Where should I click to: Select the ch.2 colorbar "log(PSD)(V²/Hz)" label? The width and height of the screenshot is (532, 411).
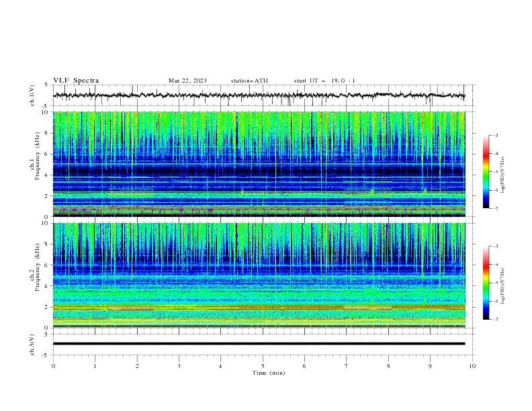(x=503, y=286)
